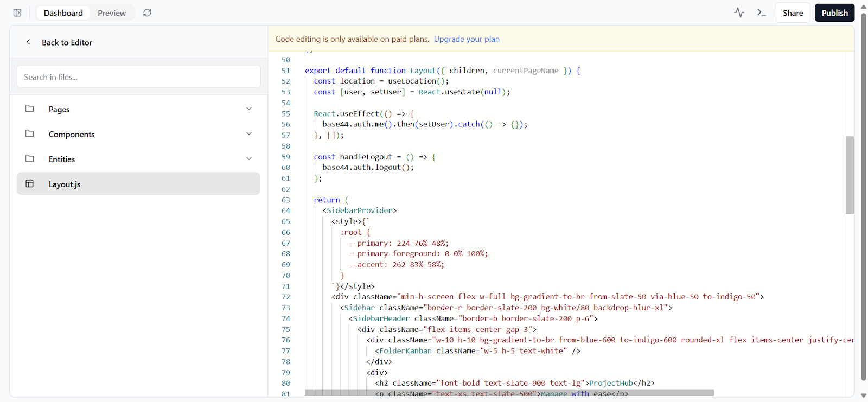Go Back to Editor
The width and height of the screenshot is (868, 402).
67,42
